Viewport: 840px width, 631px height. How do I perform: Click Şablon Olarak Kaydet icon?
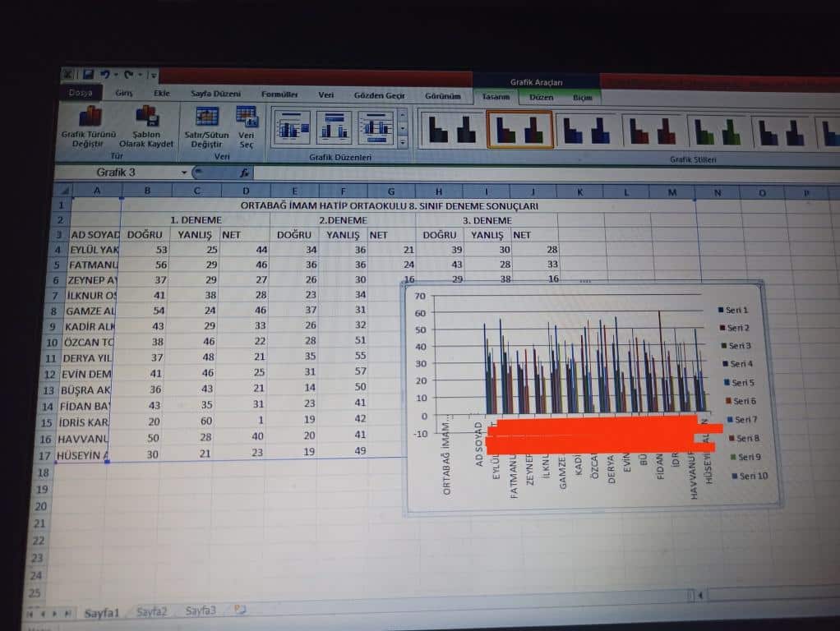(x=147, y=116)
